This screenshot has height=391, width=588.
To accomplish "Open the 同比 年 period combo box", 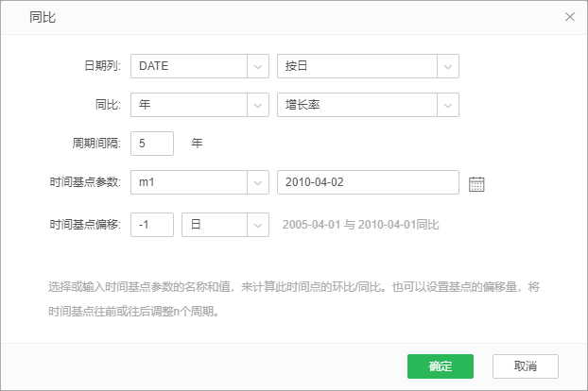I will 189,105.
